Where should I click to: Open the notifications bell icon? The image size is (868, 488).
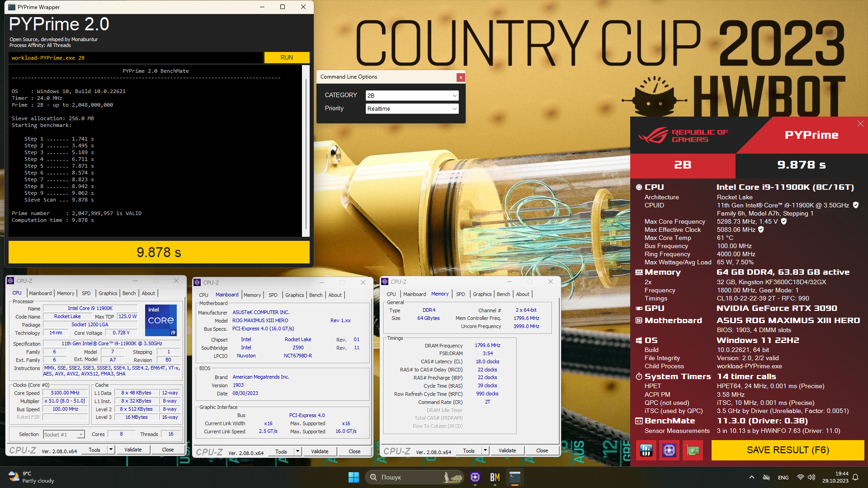point(855,477)
